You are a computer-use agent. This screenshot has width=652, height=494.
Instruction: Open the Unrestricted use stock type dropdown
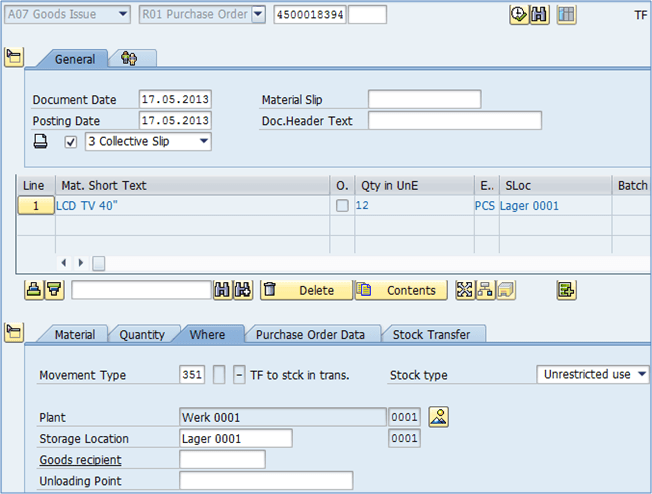593,375
